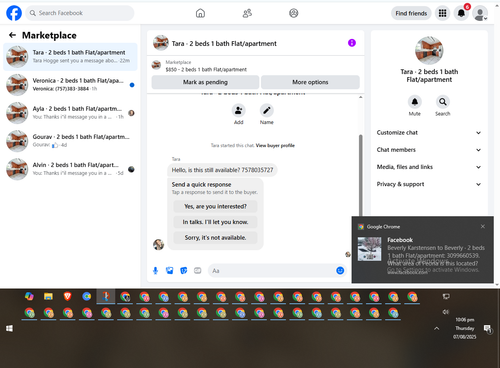Go back using the Marketplace arrow

tap(12, 35)
